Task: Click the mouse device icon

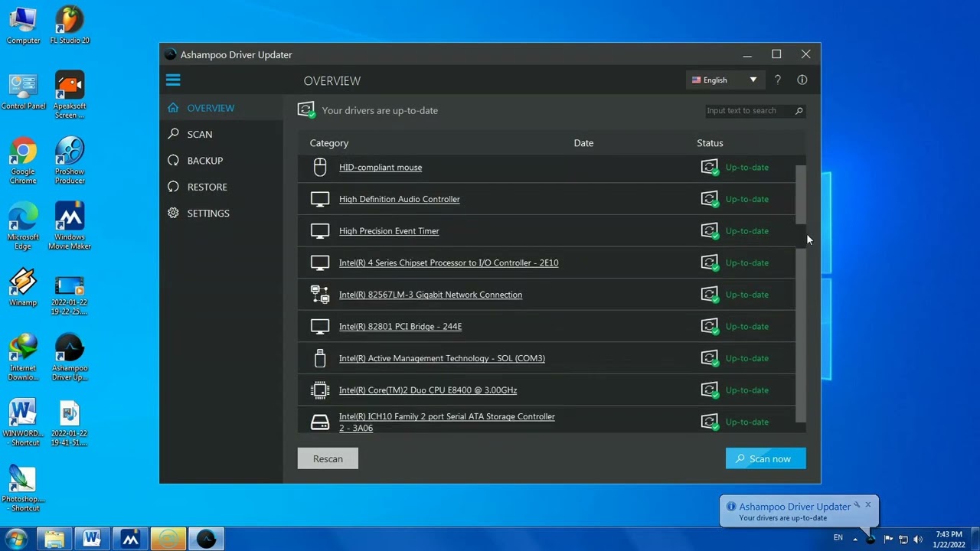Action: (x=320, y=167)
